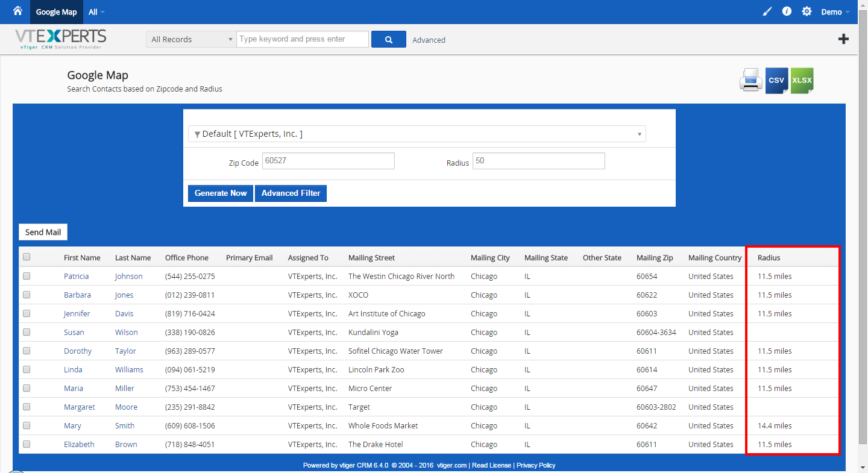Click the VTExperts logo
868x473 pixels.
click(x=61, y=39)
